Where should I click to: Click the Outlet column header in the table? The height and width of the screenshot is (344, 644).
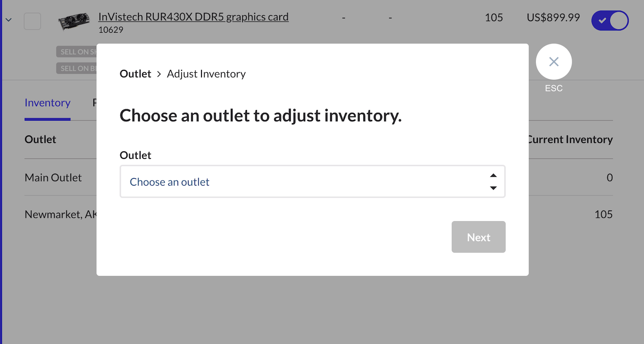[x=40, y=140]
